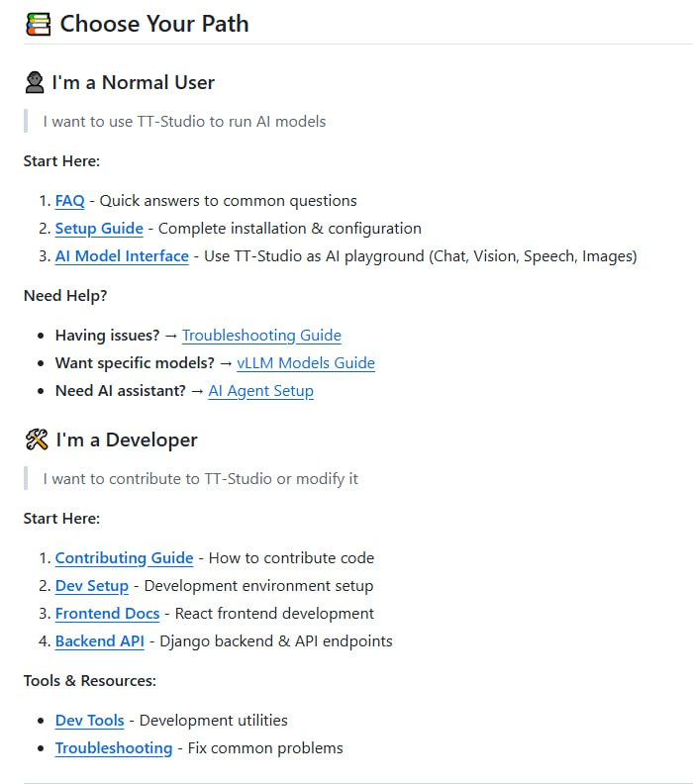Open the Dev Tools link
693x784 pixels.
89,721
